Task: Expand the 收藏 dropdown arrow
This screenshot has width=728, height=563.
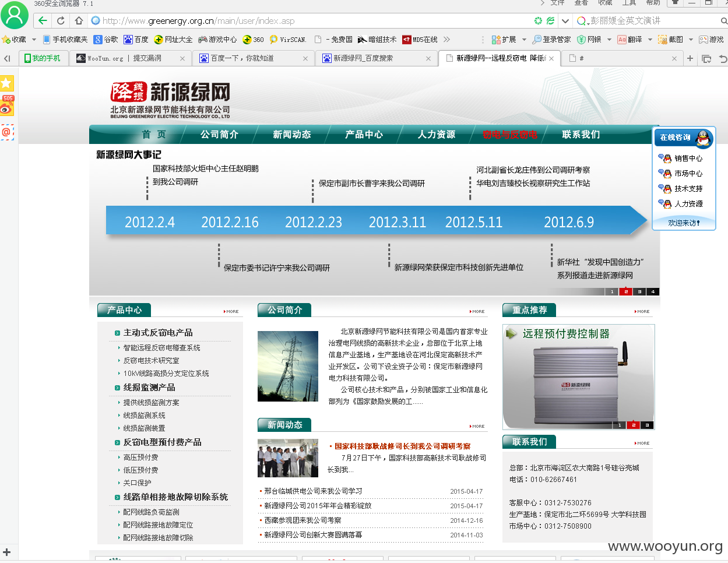Action: coord(34,40)
